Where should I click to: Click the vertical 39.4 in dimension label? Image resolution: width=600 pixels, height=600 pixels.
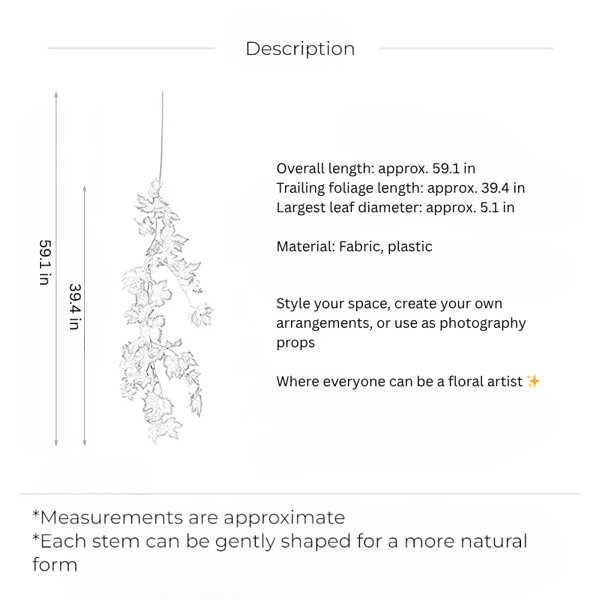[x=75, y=307]
